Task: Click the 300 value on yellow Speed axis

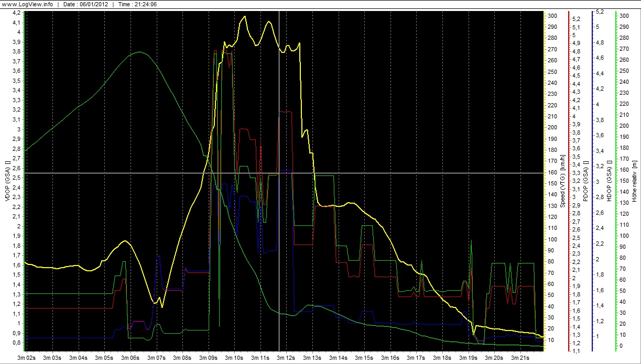Action: click(552, 16)
